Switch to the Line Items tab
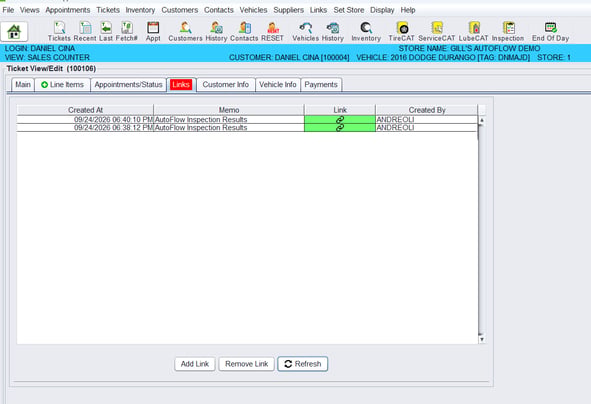Screen dimensions: 591x404 point(63,84)
